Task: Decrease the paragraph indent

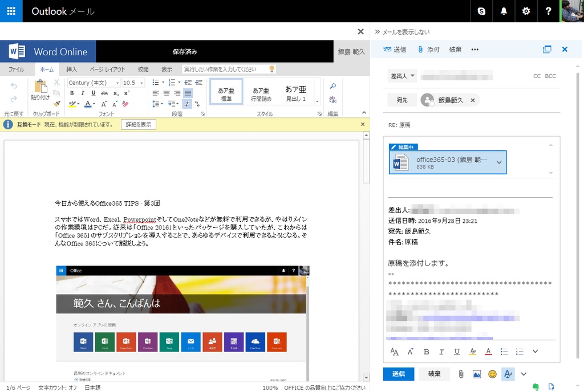Action: tap(188, 82)
